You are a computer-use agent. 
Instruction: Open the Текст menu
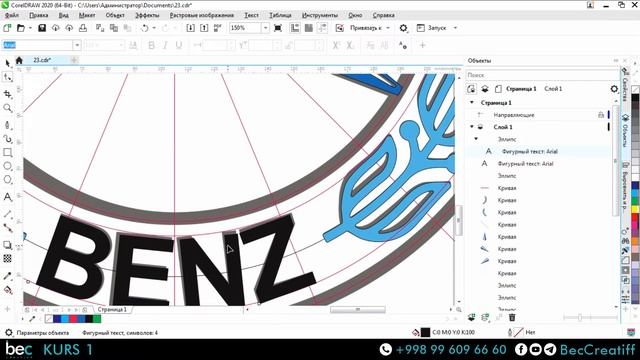(x=251, y=15)
